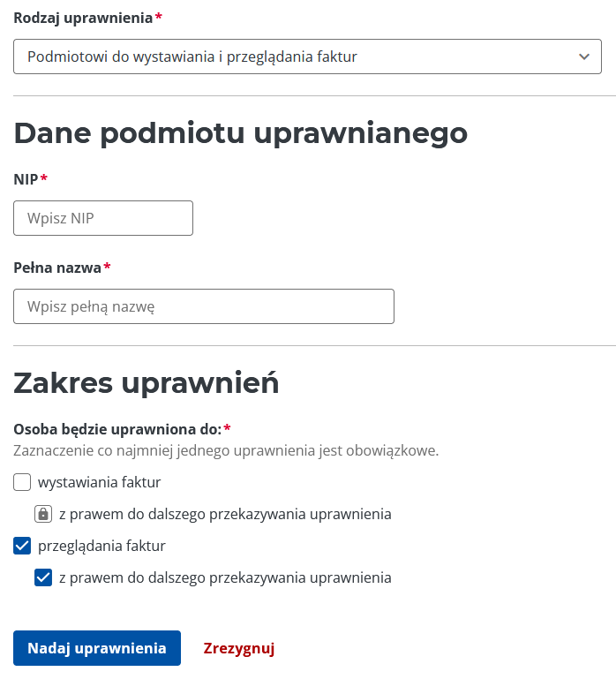Click the "przeglądania faktur" label text

(101, 546)
